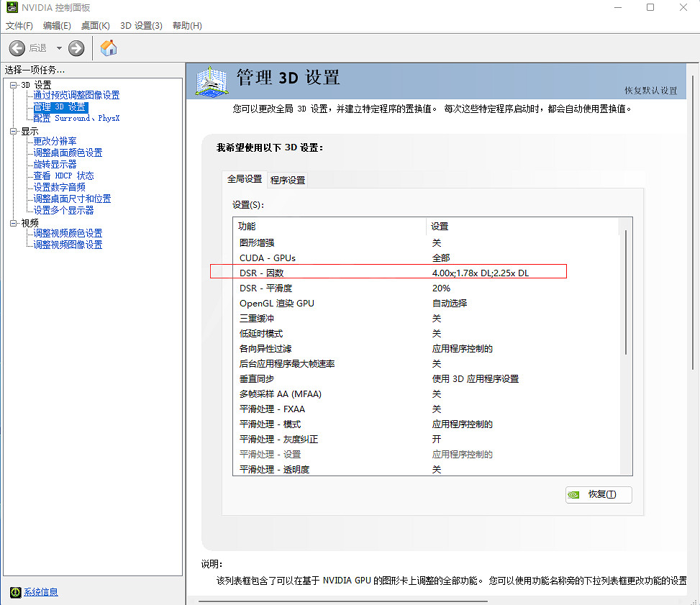Select the DSR - 平滑度 setting row
Image resolution: width=700 pixels, height=605 pixels.
click(x=264, y=288)
